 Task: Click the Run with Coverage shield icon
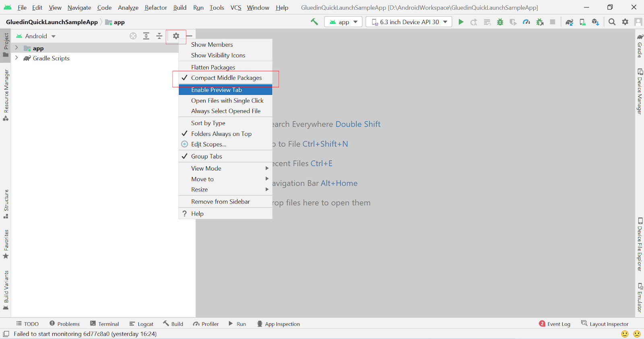[513, 22]
